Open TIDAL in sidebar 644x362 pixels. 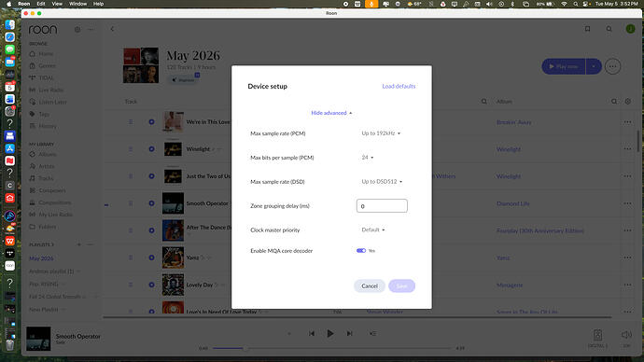pyautogui.click(x=46, y=77)
